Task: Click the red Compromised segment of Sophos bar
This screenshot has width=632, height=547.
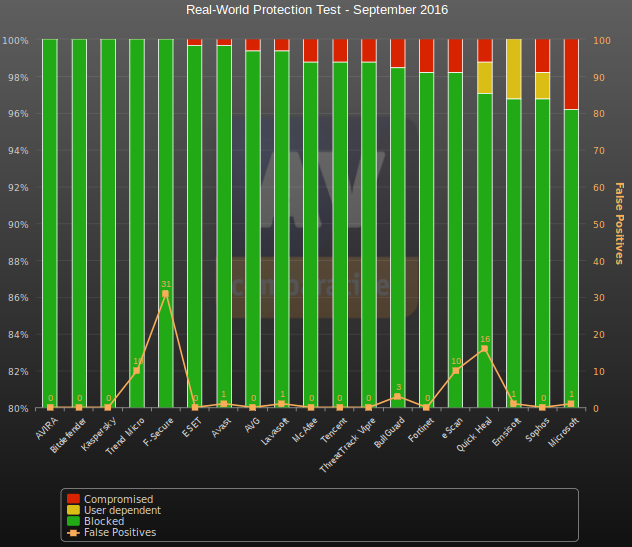Action: (x=543, y=56)
